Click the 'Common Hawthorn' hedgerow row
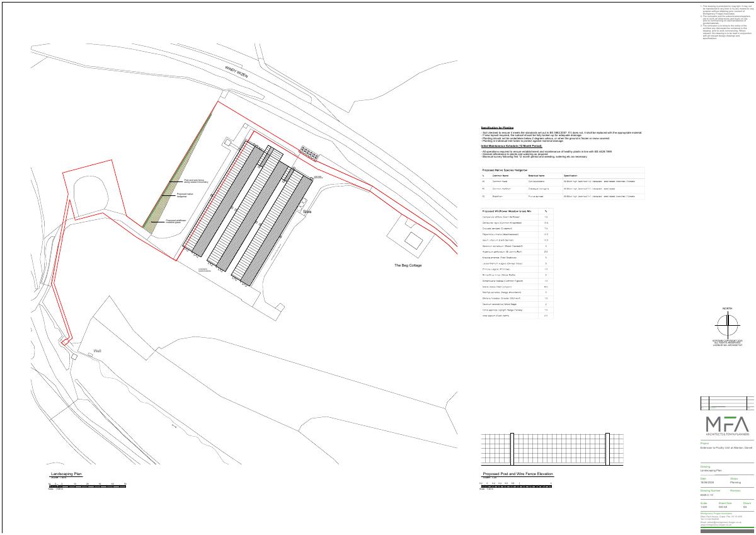The height and width of the screenshot is (535, 756). [563, 189]
